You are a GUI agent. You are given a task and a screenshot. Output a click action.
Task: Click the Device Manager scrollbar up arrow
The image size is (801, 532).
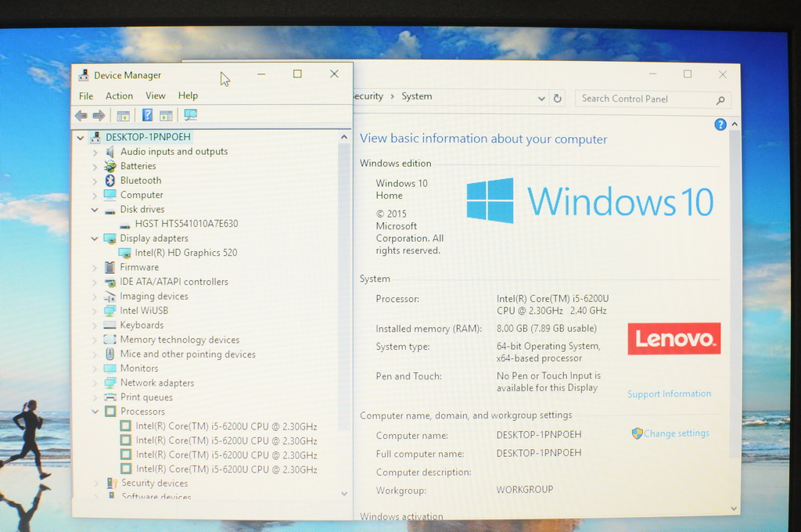click(x=344, y=137)
